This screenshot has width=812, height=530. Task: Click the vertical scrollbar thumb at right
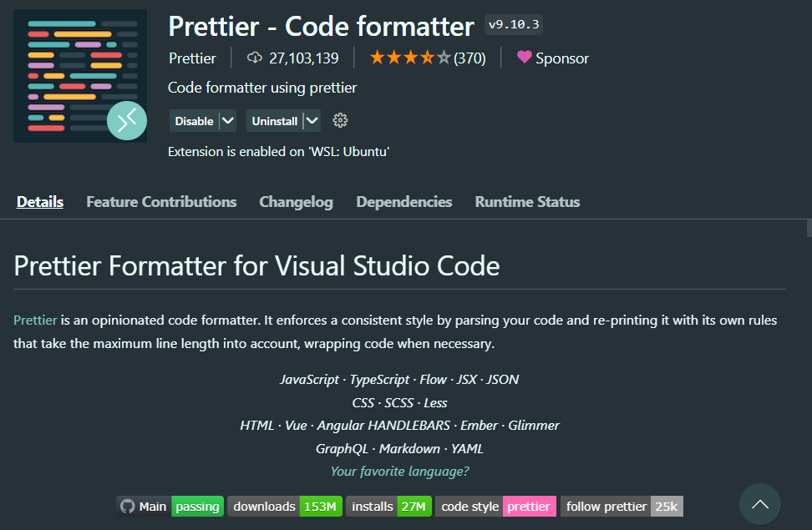point(809,228)
